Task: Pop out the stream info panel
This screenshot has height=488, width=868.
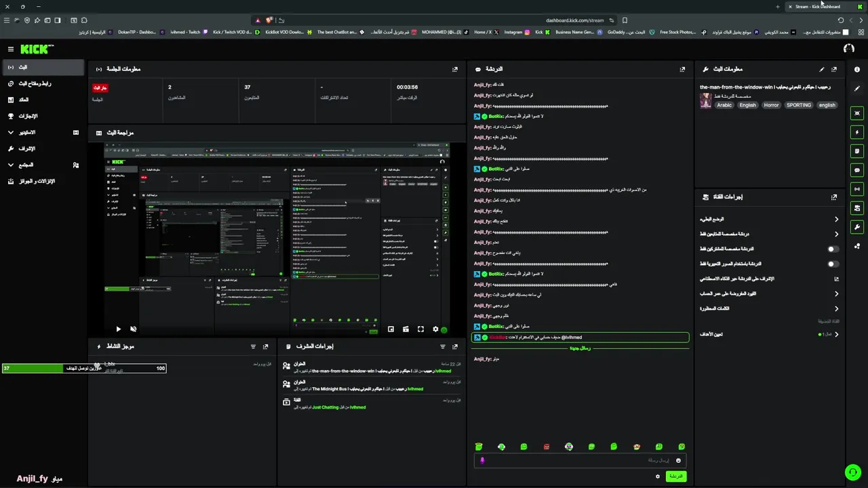Action: point(834,69)
